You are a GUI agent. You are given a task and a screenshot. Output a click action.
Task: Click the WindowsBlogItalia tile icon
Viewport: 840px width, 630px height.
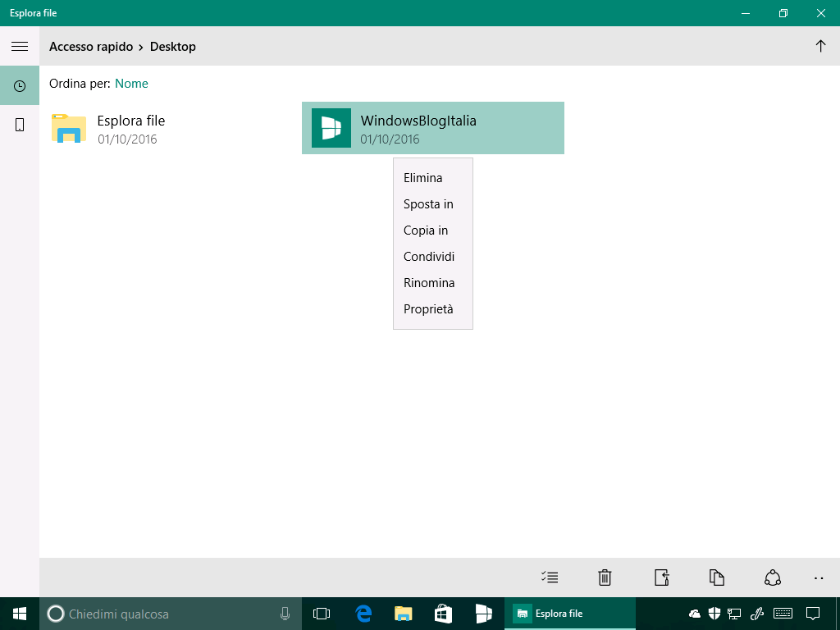click(331, 128)
